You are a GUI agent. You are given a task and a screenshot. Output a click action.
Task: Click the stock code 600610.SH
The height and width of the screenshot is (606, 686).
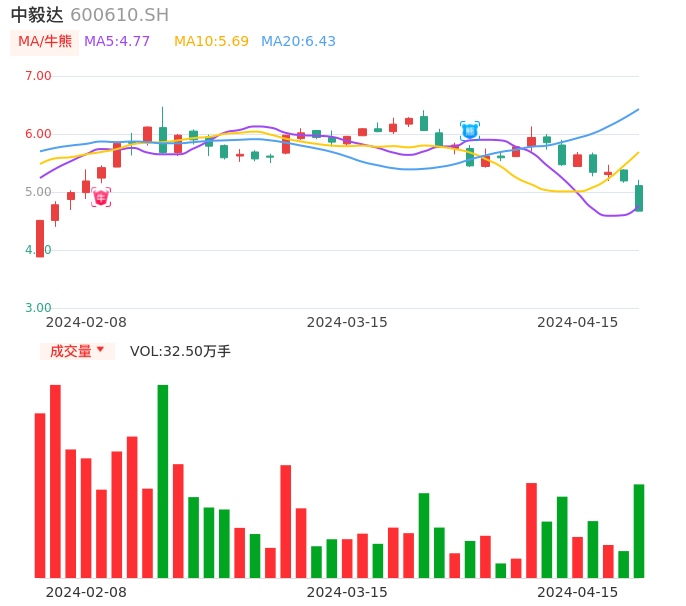click(x=119, y=15)
